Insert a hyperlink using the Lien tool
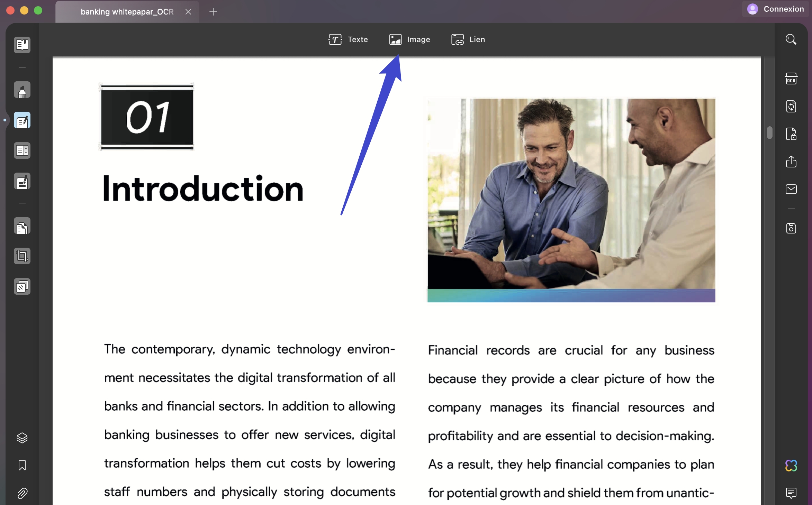 [467, 39]
